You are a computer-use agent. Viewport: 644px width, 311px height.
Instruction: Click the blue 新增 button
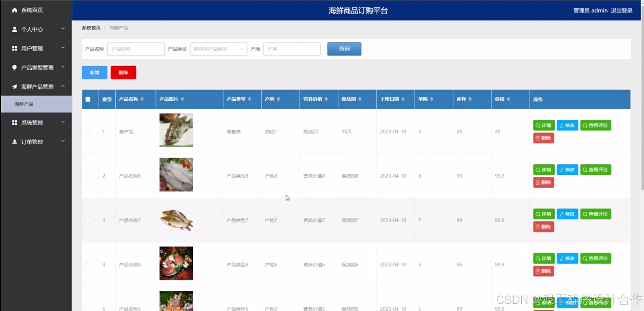pos(94,73)
